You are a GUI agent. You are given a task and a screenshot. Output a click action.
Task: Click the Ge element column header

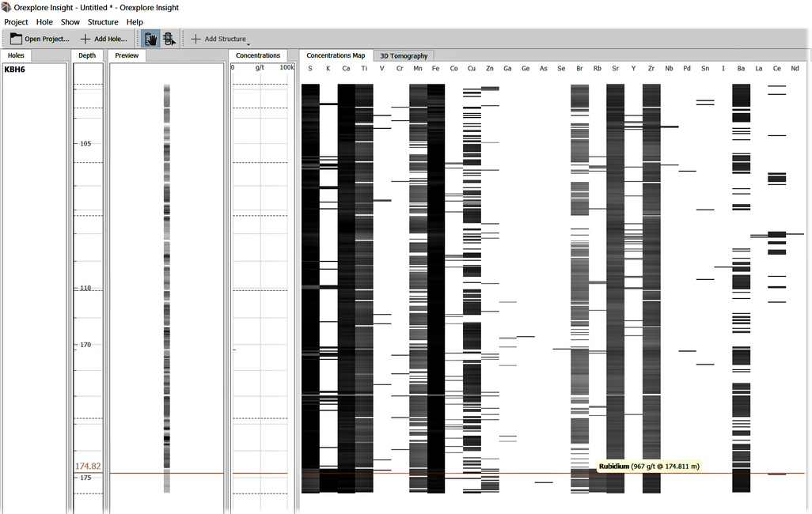coord(526,68)
